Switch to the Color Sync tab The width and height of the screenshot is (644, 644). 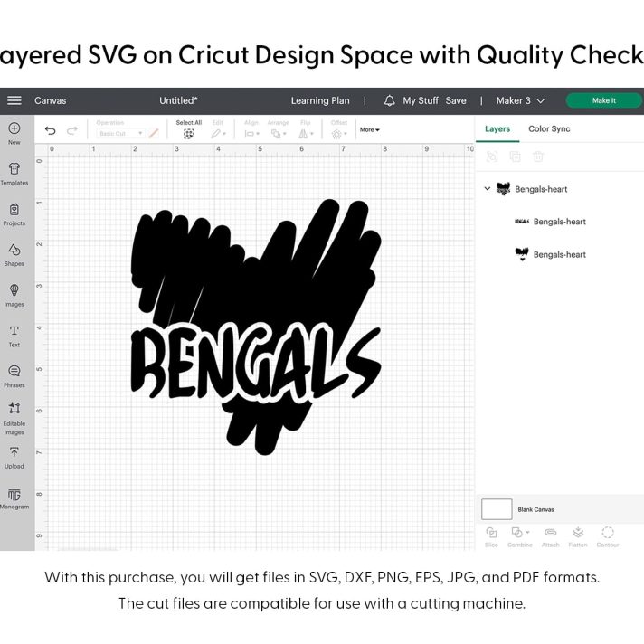[x=549, y=129]
